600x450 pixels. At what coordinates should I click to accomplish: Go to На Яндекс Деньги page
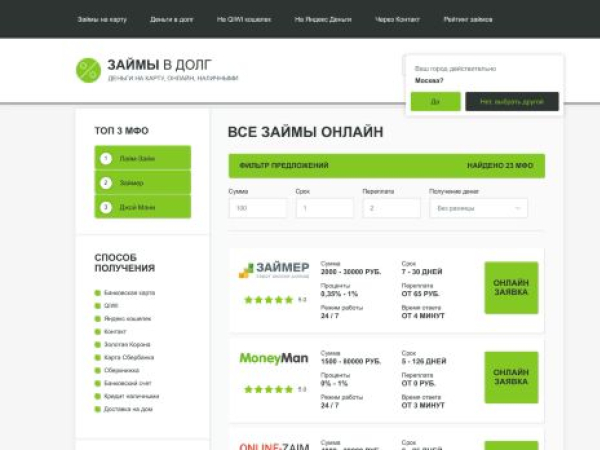(x=323, y=20)
